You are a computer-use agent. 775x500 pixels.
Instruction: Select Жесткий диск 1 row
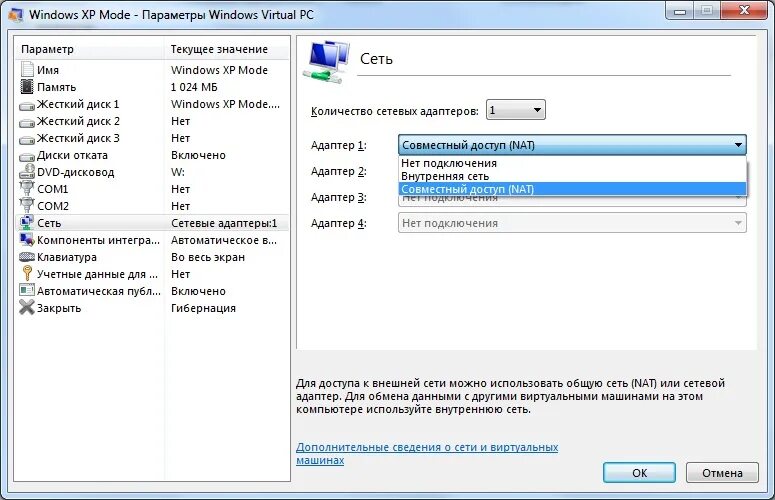(x=152, y=104)
